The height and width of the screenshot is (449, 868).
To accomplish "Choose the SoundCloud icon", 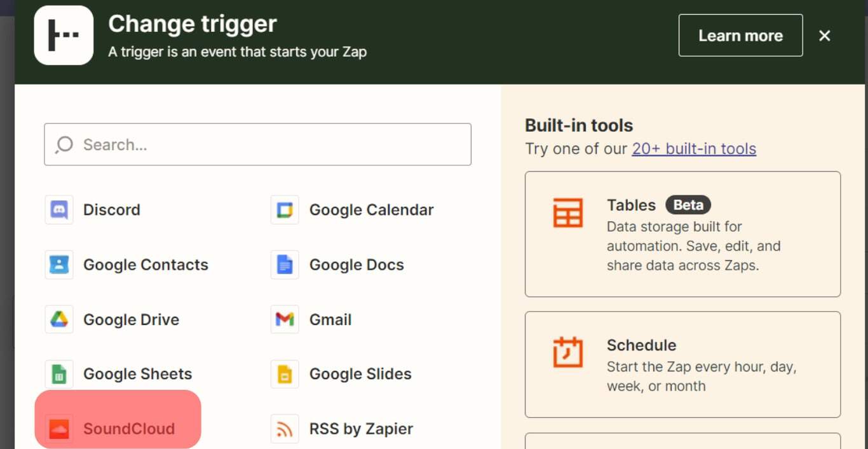I will coord(59,429).
